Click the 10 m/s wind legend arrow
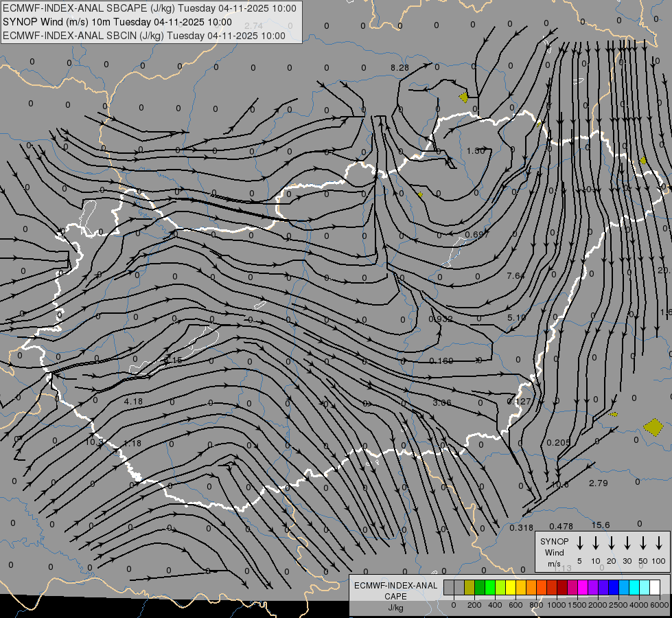The image size is (672, 618). [x=595, y=543]
